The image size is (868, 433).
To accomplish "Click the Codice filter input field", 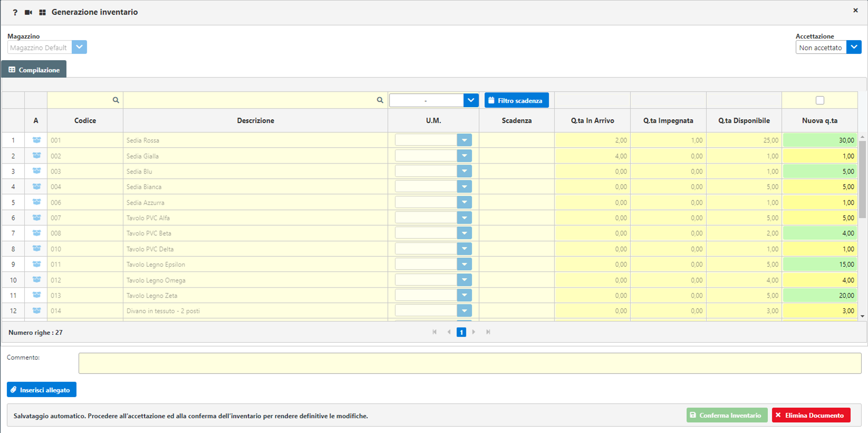I will [85, 100].
